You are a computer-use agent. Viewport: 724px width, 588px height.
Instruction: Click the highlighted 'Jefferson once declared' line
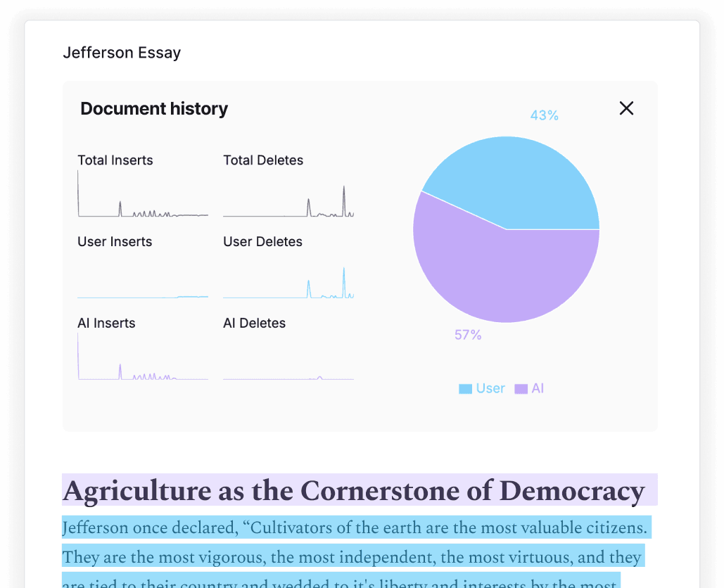pos(355,528)
